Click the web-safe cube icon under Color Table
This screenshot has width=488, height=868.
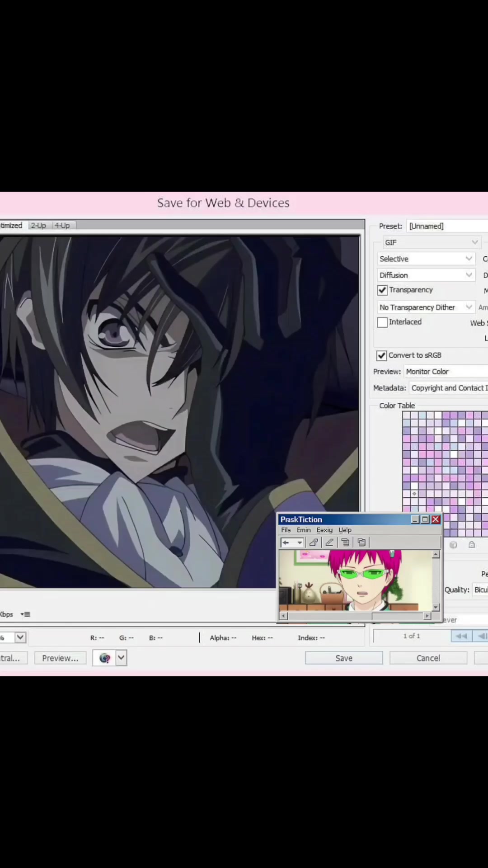point(453,545)
